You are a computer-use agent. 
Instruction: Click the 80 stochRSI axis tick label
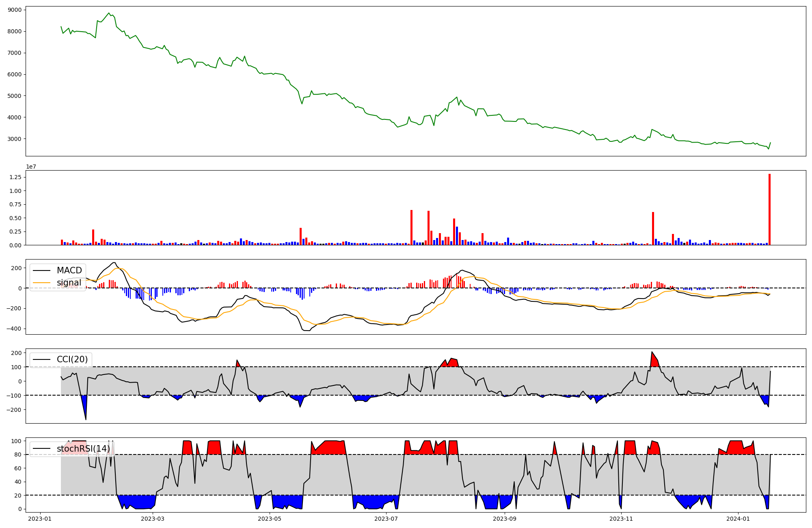18,454
